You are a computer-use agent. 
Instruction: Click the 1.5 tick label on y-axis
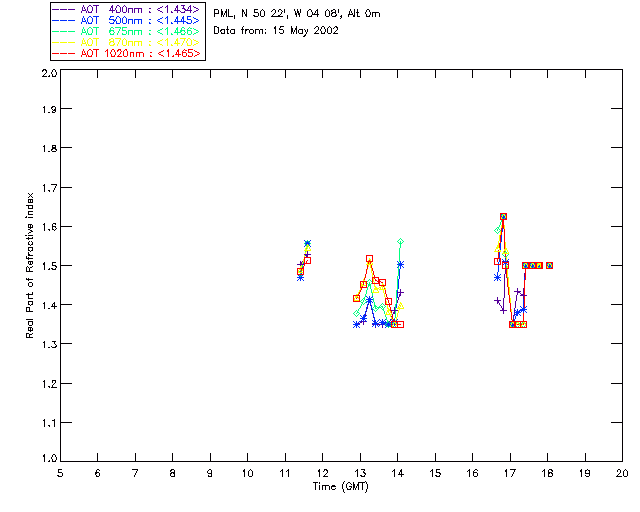tap(49, 266)
